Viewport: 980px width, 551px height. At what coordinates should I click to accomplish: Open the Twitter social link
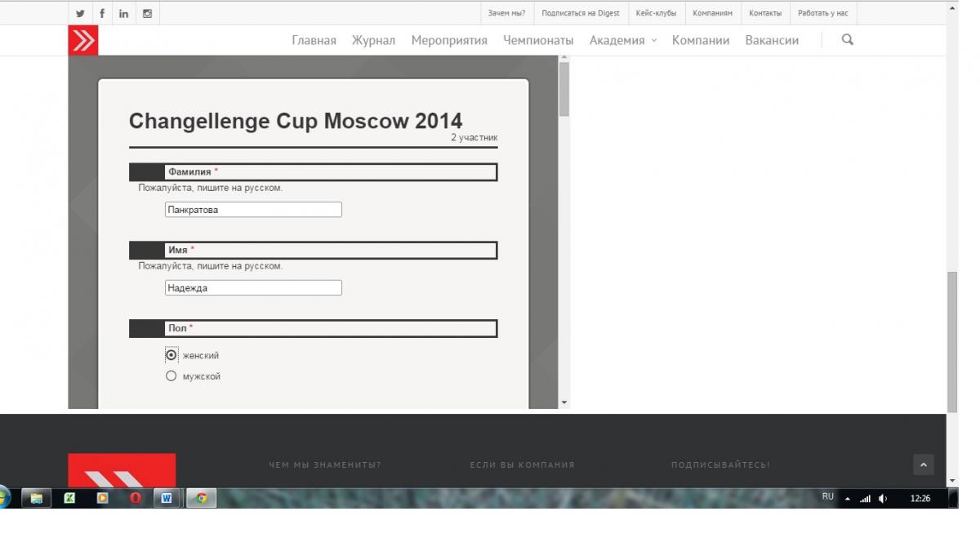click(x=80, y=13)
